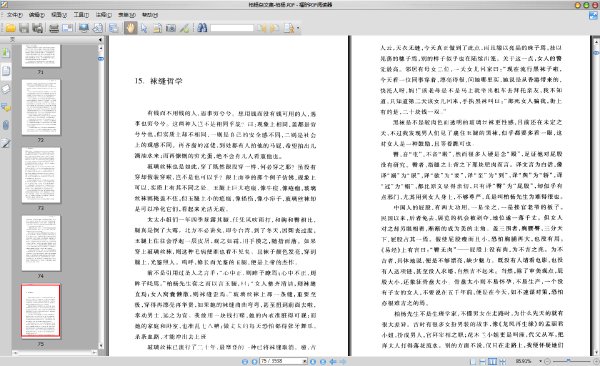Image resolution: width=600 pixels, height=366 pixels.
Task: Find next search result icon
Action: [274, 28]
